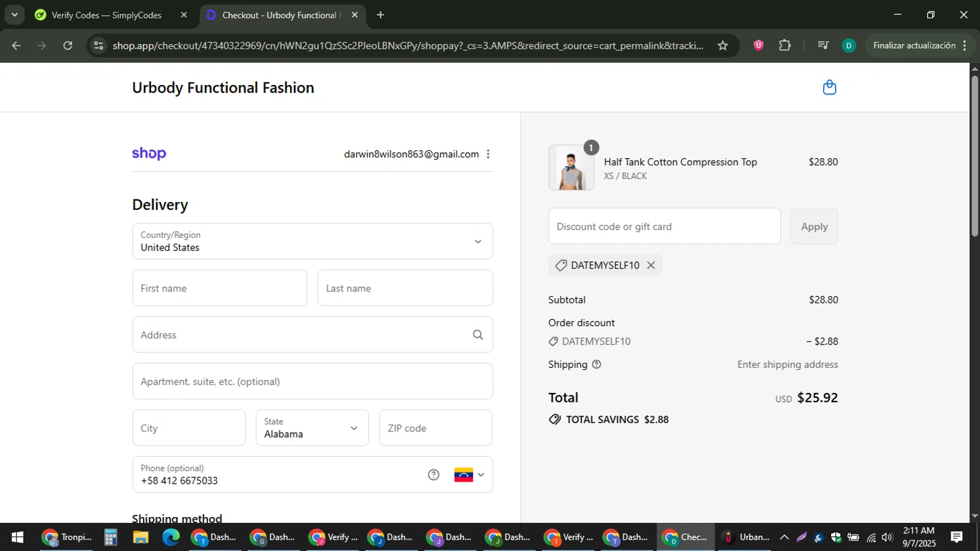Click the darwin8wilson863@gmail.com email text
The width and height of the screenshot is (980, 551).
(x=412, y=154)
